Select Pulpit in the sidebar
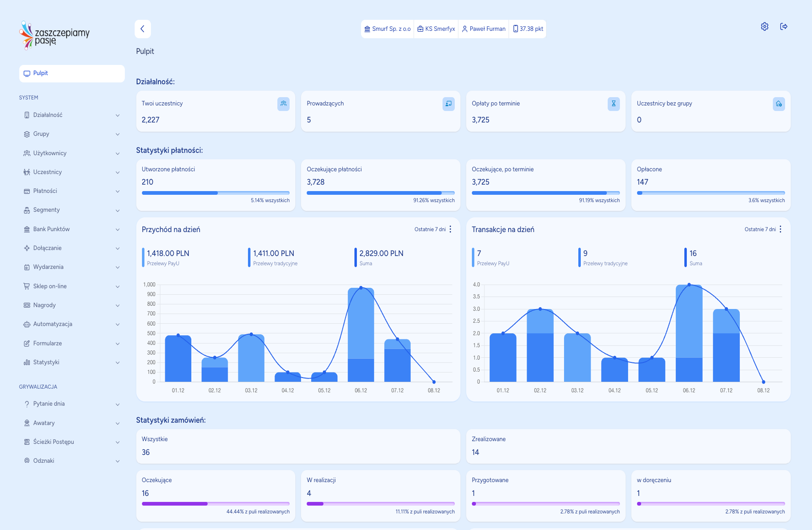This screenshot has height=530, width=812. 71,74
